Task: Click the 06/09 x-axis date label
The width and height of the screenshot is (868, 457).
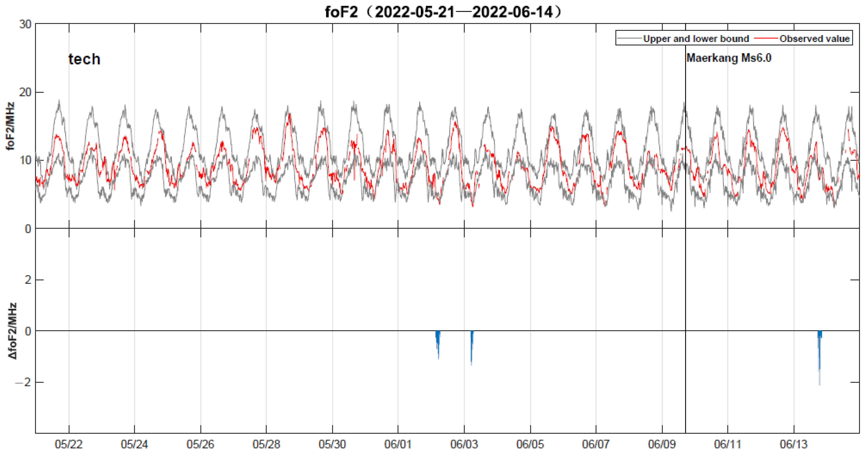Action: click(662, 444)
